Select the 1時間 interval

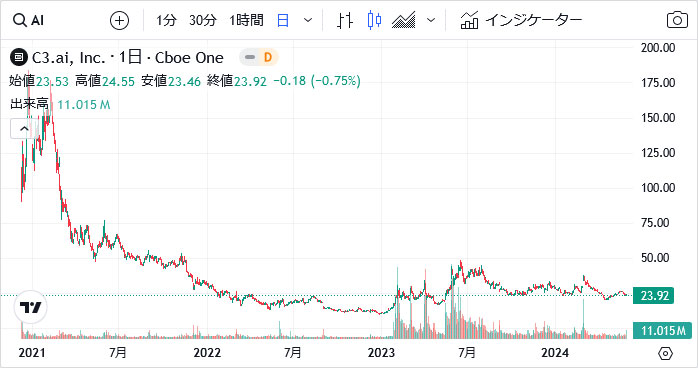pos(246,20)
